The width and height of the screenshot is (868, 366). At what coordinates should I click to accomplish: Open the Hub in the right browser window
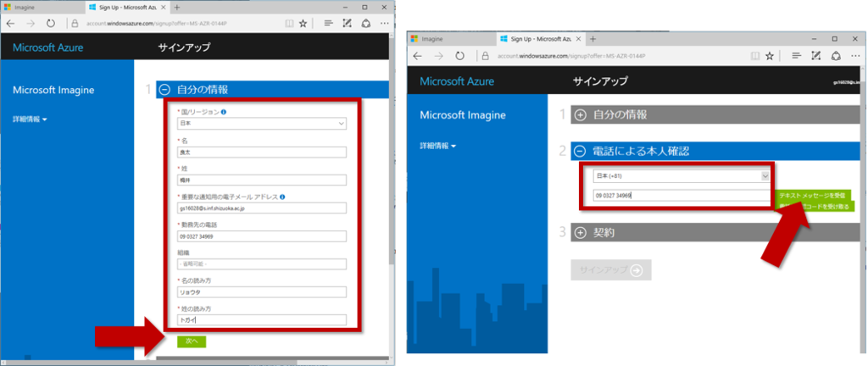tap(796, 56)
